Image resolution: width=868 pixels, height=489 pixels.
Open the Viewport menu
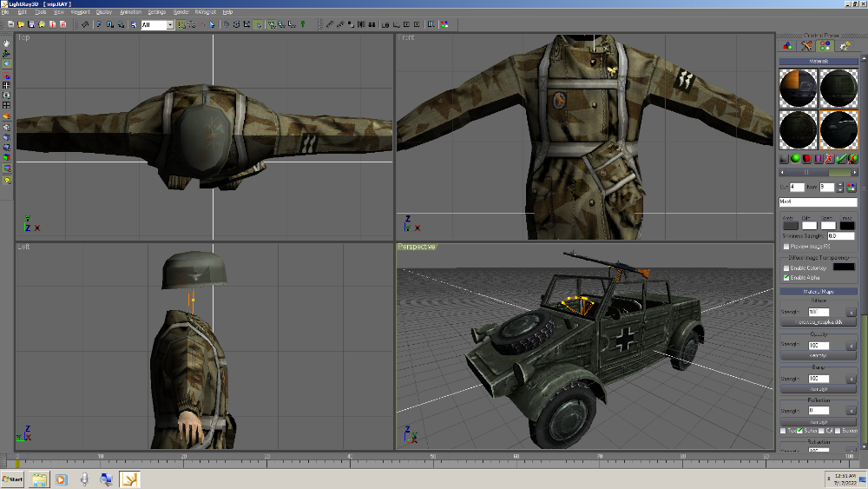pyautogui.click(x=80, y=11)
